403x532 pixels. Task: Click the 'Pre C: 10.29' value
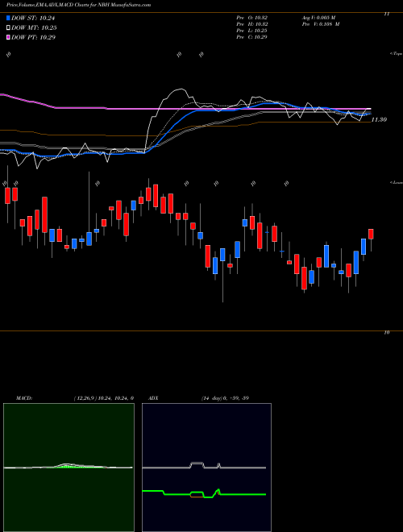pos(251,37)
